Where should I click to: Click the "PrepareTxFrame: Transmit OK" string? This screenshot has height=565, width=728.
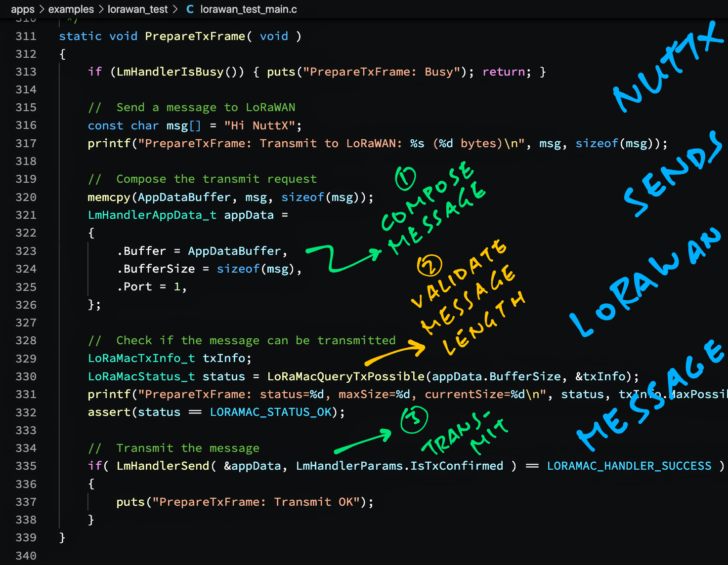click(257, 502)
